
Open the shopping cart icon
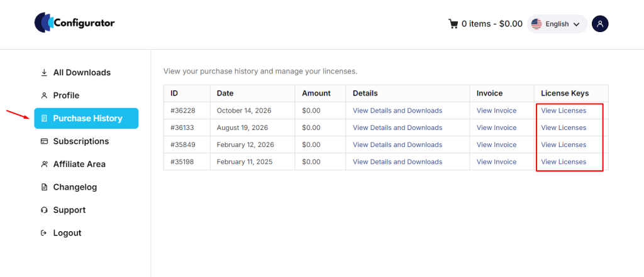point(453,24)
